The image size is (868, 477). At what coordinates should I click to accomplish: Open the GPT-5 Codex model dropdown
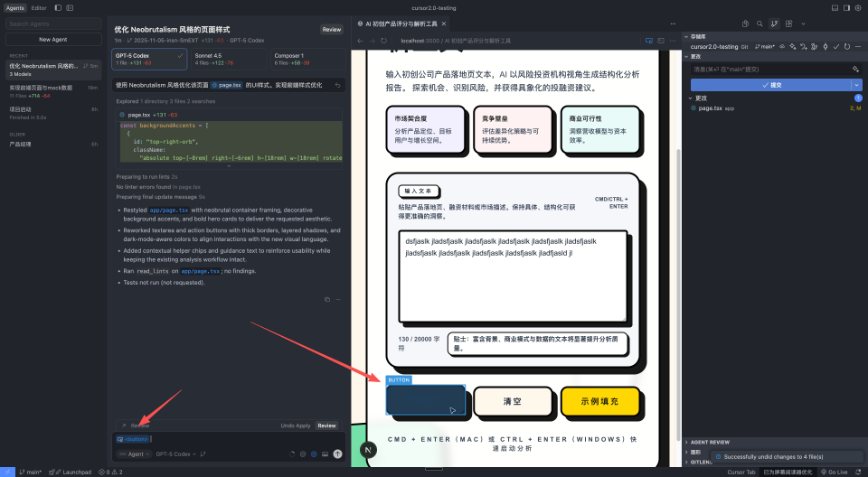pyautogui.click(x=170, y=454)
